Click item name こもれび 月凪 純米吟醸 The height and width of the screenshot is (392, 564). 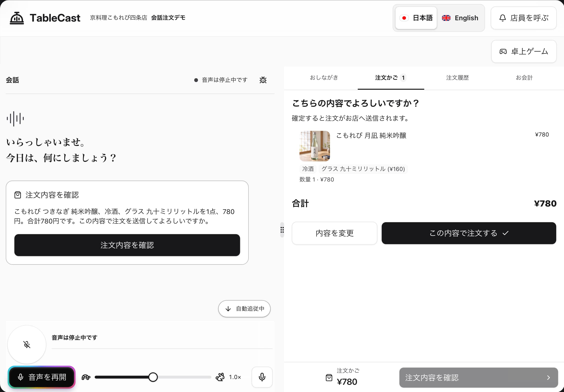371,135
